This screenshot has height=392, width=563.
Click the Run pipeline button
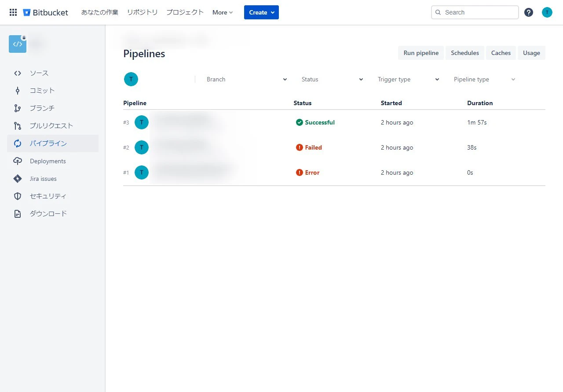(421, 53)
